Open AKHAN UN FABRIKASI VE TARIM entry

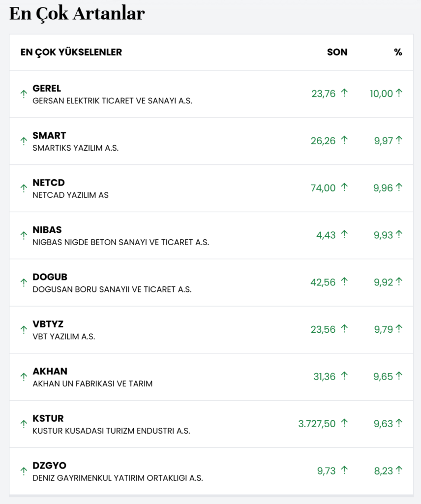coord(92,383)
